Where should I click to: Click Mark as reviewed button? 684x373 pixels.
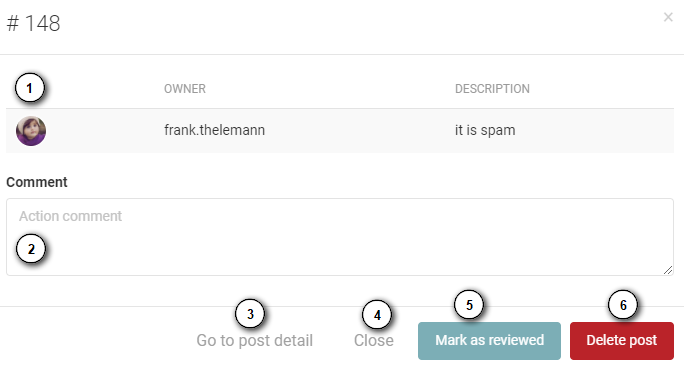(489, 341)
